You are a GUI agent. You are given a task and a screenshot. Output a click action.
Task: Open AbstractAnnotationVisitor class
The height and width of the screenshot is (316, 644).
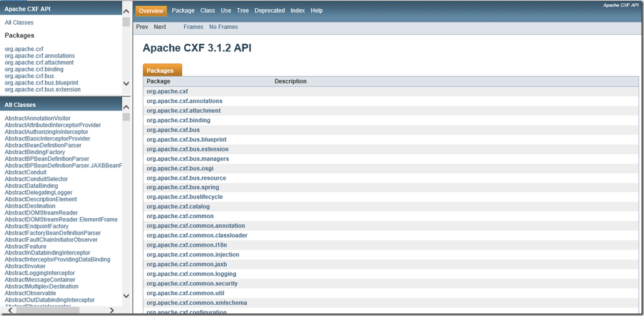(x=38, y=118)
